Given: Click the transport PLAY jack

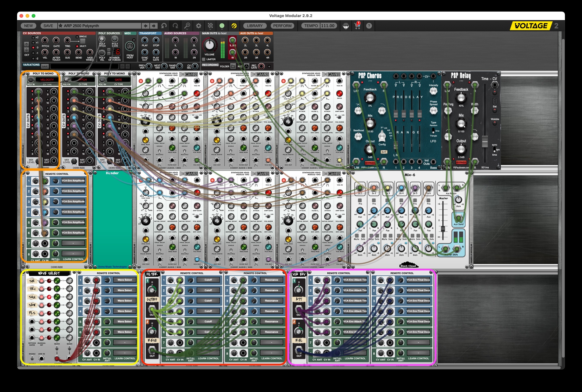Looking at the screenshot, I should pyautogui.click(x=145, y=41).
